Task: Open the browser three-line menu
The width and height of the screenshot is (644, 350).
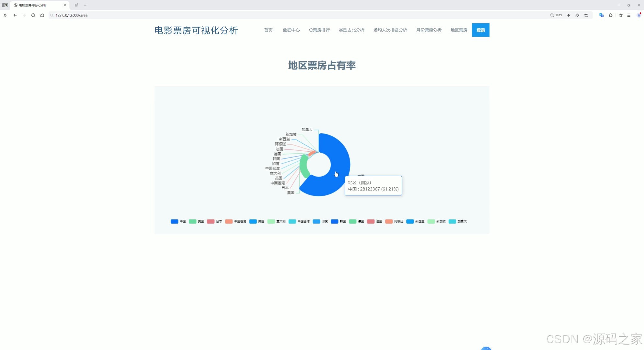Action: [x=629, y=15]
